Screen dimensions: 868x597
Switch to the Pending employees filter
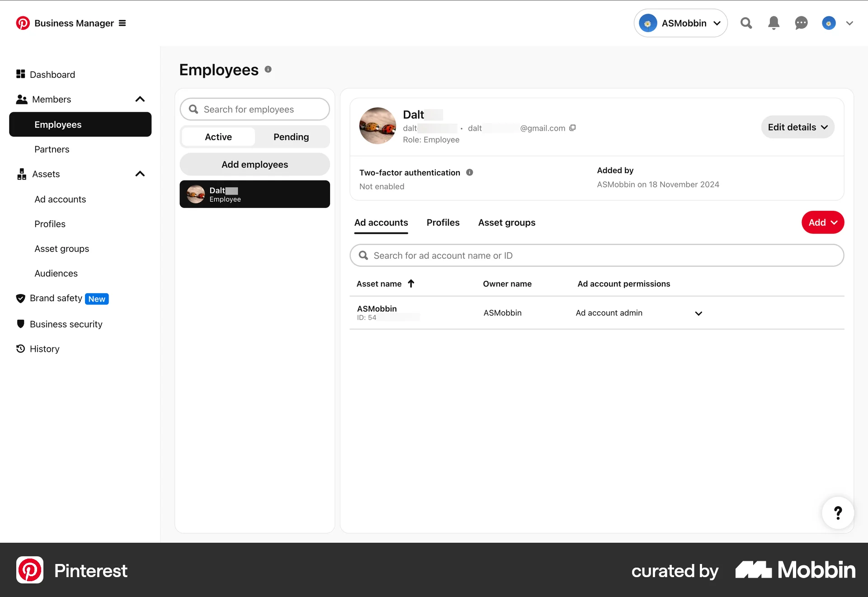pyautogui.click(x=291, y=137)
